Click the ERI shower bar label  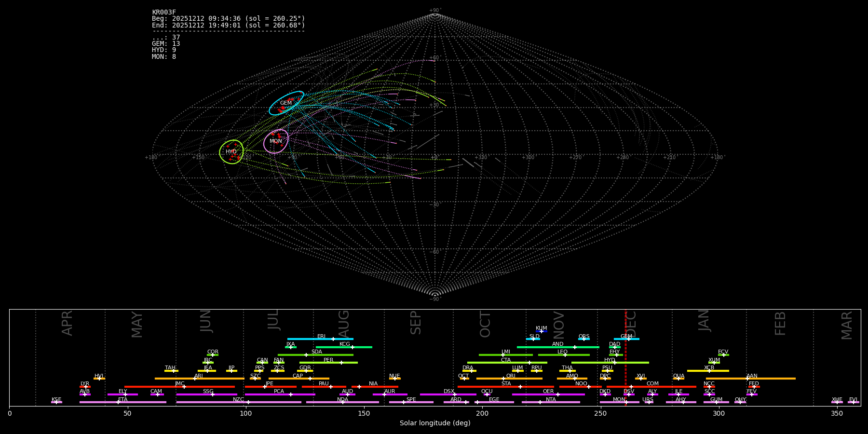(321, 337)
